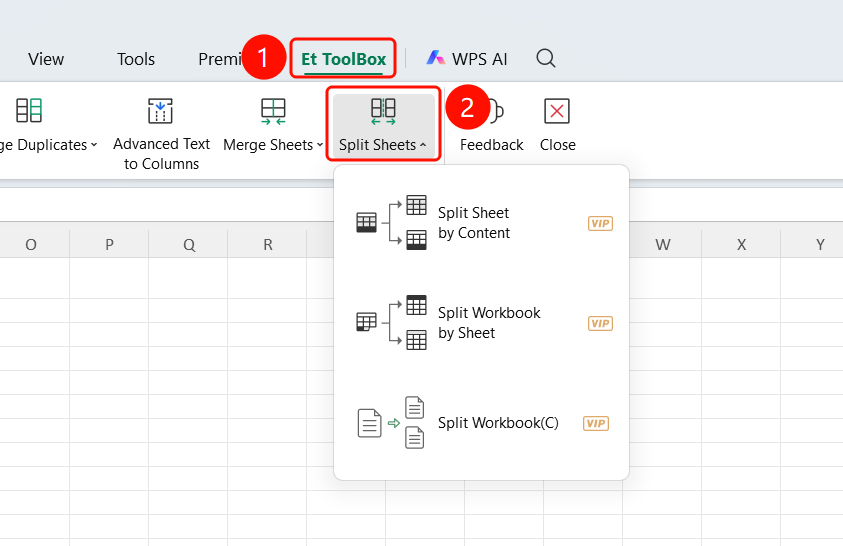Click the search magnifier icon
The width and height of the screenshot is (843, 546).
[546, 58]
